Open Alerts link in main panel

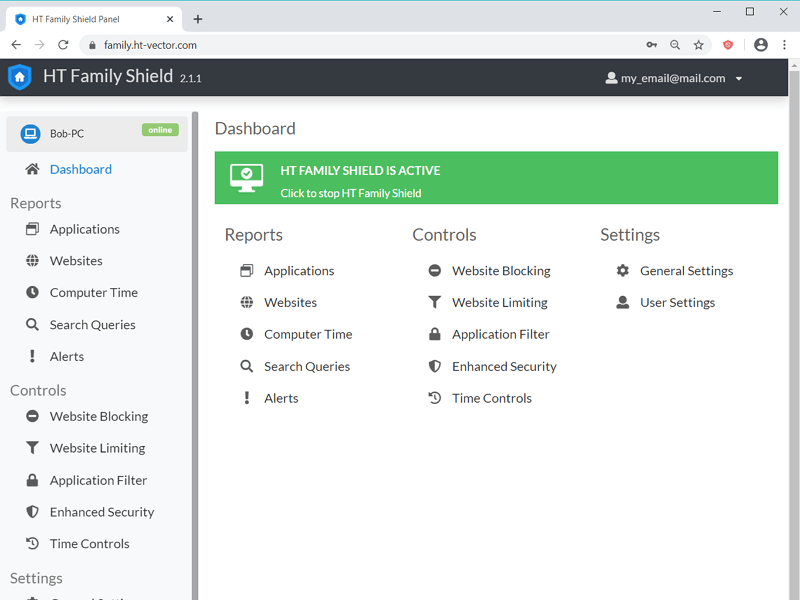(x=281, y=398)
